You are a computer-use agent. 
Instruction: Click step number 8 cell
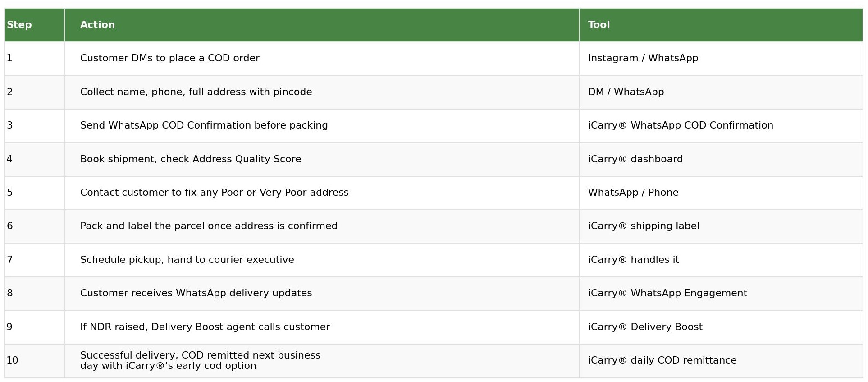34,294
